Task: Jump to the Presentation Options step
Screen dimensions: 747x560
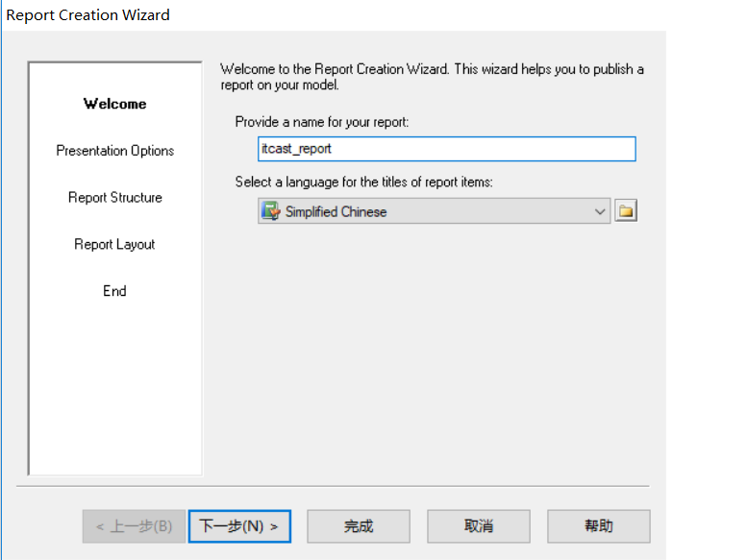Action: click(114, 151)
